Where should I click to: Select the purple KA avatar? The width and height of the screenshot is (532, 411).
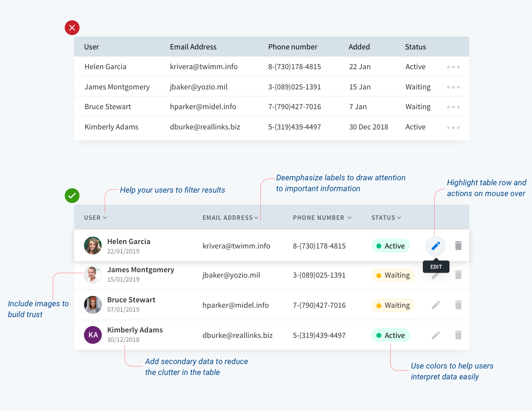tap(93, 335)
